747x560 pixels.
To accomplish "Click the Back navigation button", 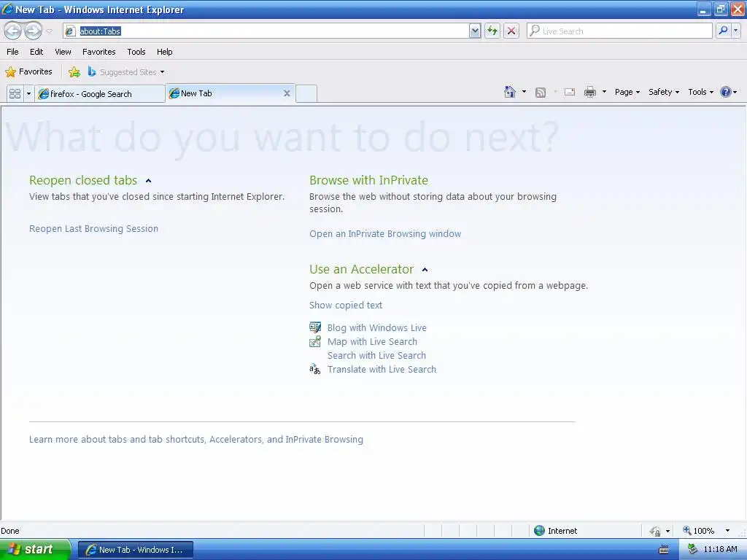I will click(13, 31).
